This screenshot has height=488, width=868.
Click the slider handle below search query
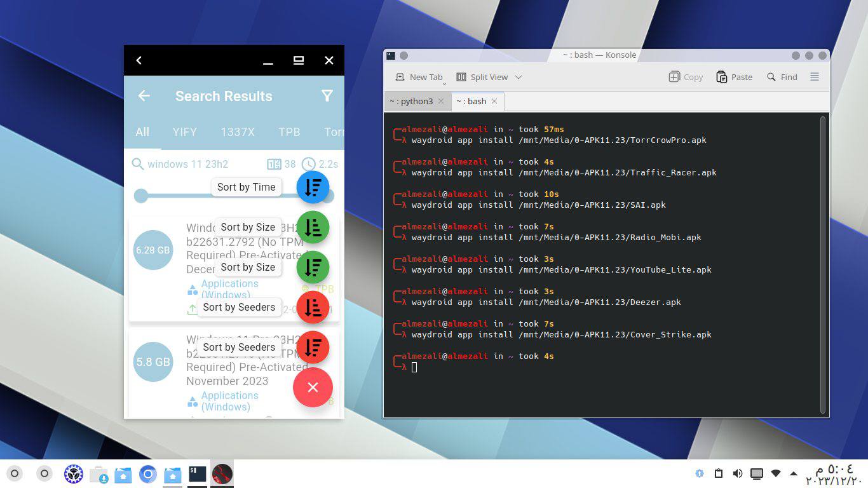(141, 195)
